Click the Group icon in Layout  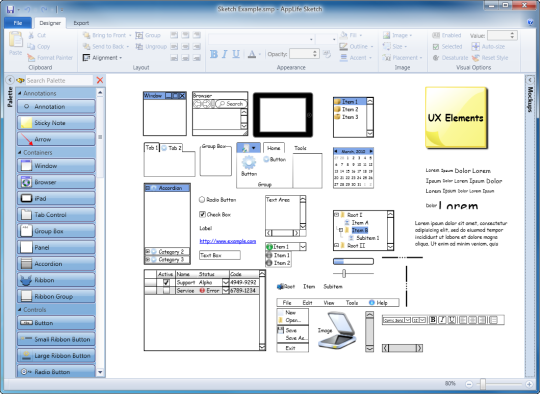click(139, 35)
